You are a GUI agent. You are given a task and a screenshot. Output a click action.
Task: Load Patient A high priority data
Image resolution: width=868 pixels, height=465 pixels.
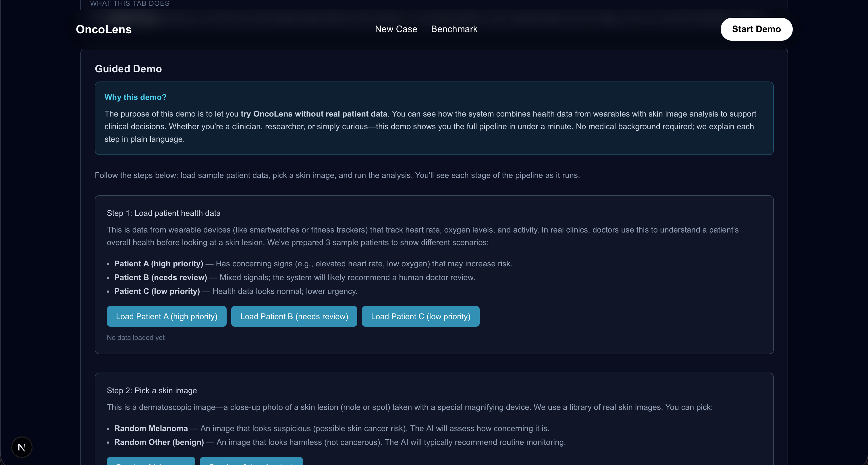(167, 316)
